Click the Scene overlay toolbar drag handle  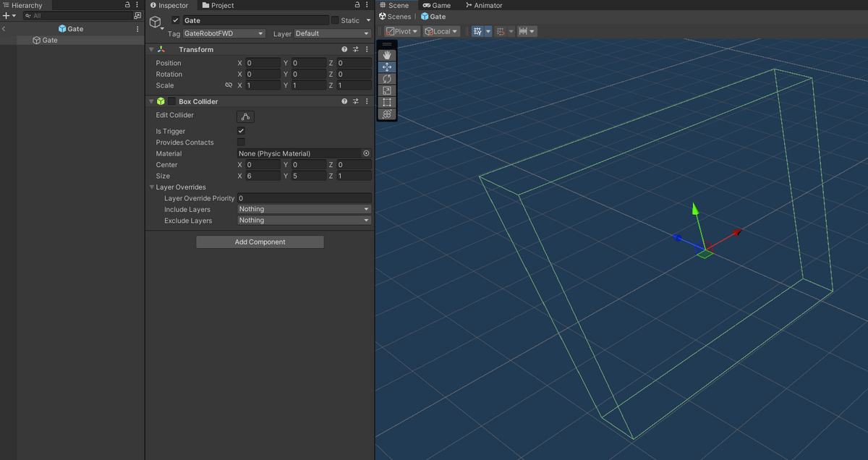coord(387,44)
